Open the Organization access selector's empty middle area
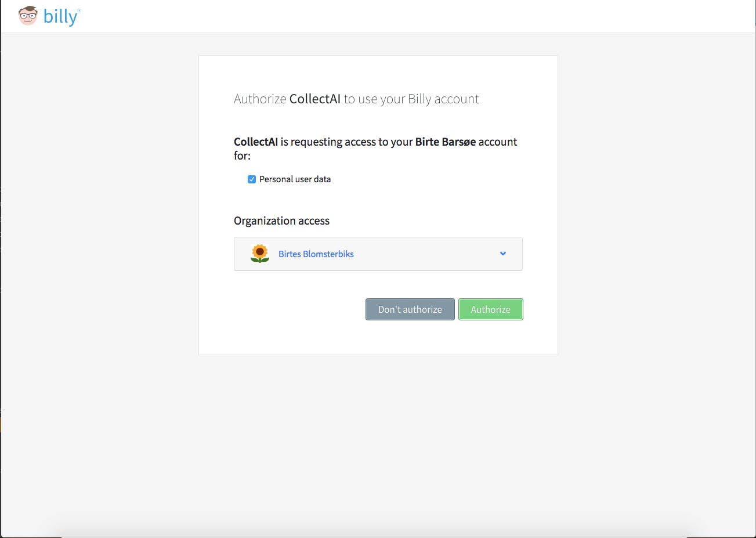Image resolution: width=756 pixels, height=538 pixels. coord(426,254)
